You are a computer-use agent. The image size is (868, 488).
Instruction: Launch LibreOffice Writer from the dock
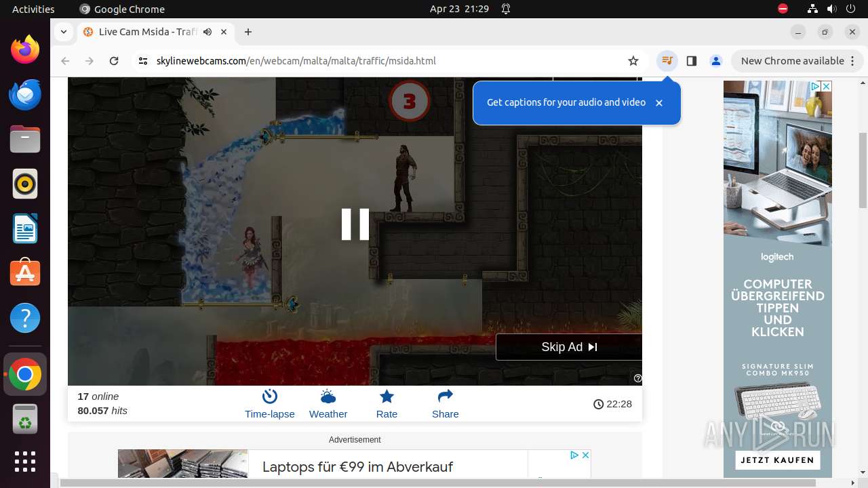pyautogui.click(x=25, y=228)
